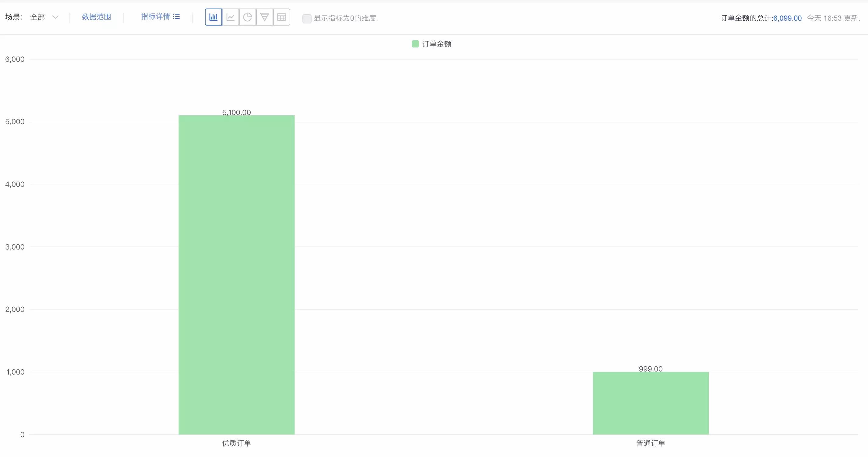The height and width of the screenshot is (457, 868).
Task: Click the 3,000 y-axis label
Action: 15,247
